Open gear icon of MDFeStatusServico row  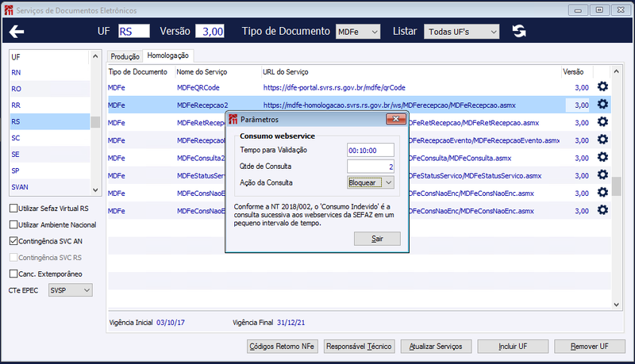tap(602, 174)
